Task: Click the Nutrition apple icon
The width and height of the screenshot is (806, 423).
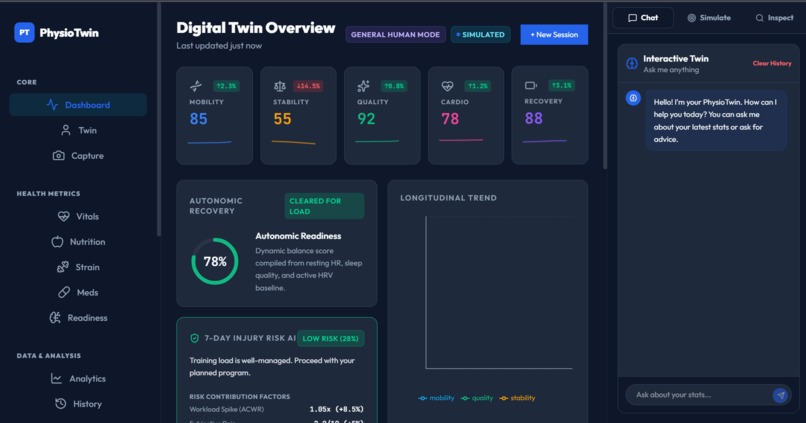Action: point(58,242)
